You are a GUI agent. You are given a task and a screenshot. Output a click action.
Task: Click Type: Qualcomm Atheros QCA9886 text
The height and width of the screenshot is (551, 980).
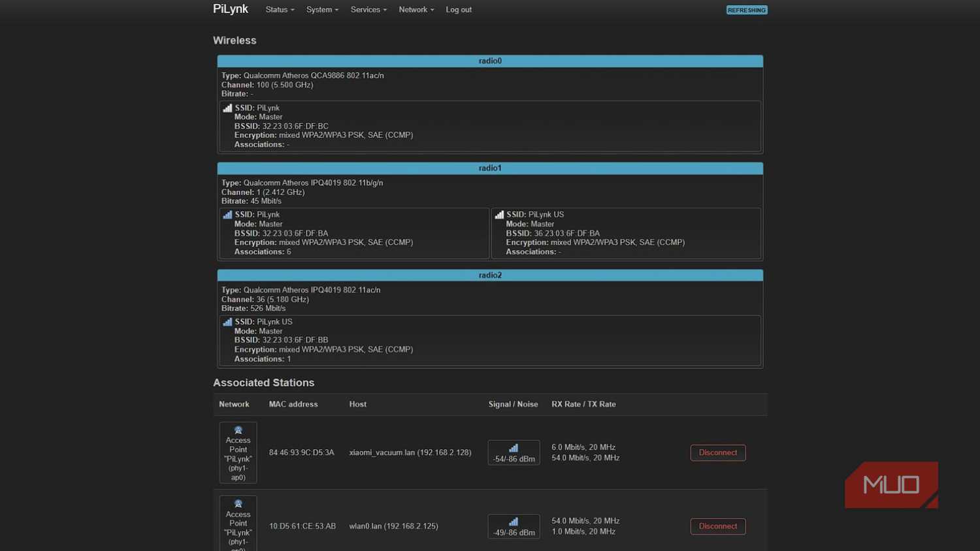(302, 76)
